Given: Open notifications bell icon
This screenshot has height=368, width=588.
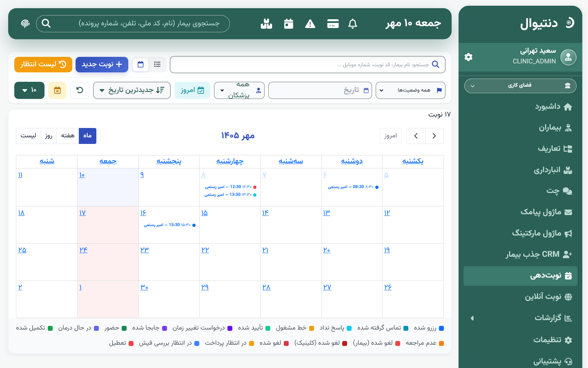Looking at the screenshot, I should pyautogui.click(x=353, y=24).
